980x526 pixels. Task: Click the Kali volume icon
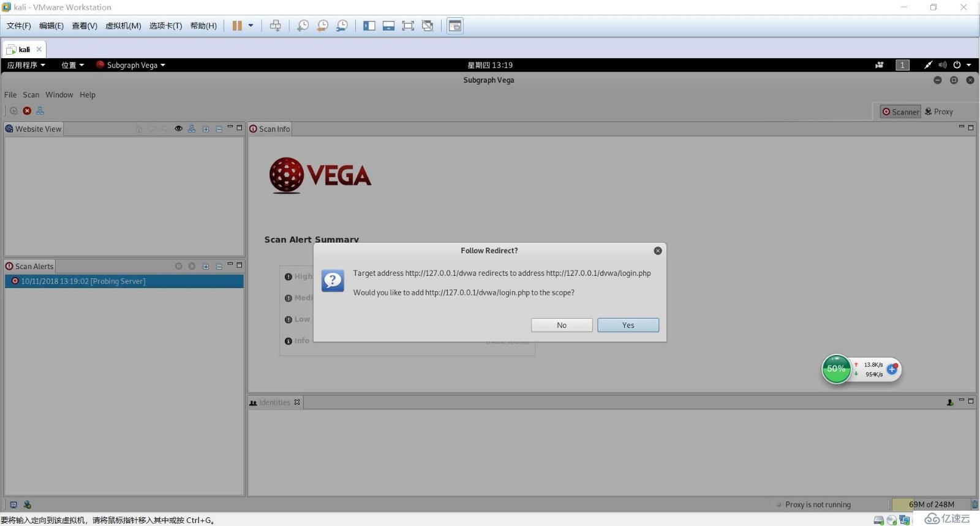click(x=942, y=65)
